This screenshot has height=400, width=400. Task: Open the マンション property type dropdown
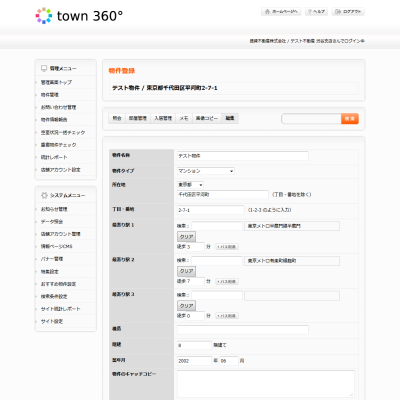[206, 171]
